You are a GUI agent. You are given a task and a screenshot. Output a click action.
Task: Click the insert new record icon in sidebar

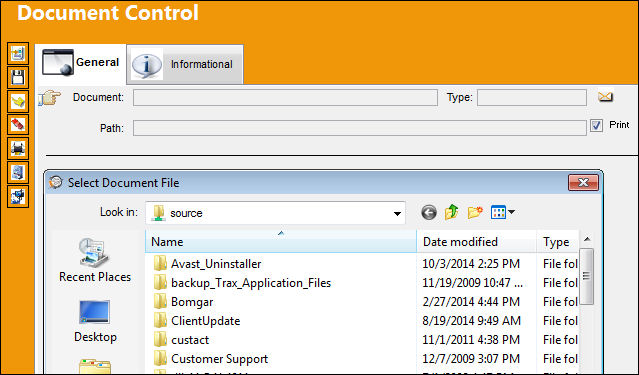coord(18,53)
